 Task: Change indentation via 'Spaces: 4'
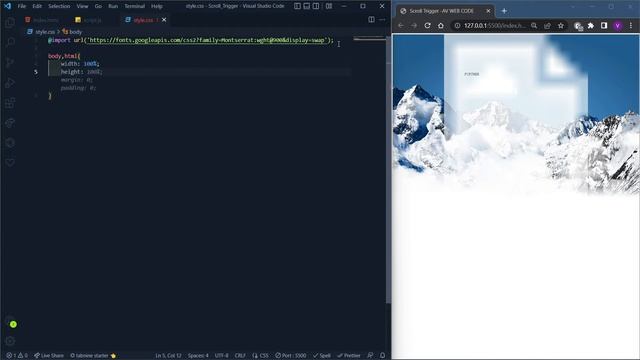[x=198, y=356]
